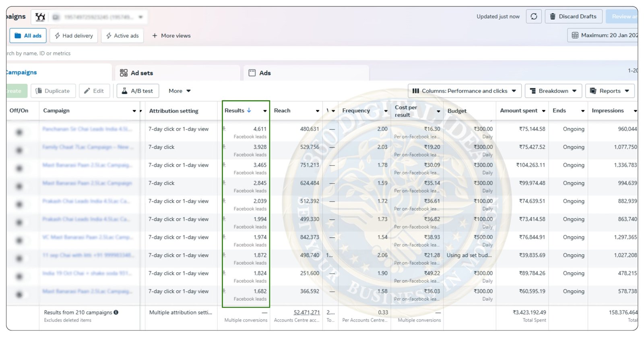
Task: Open the Maximum date range picker
Action: click(x=605, y=35)
